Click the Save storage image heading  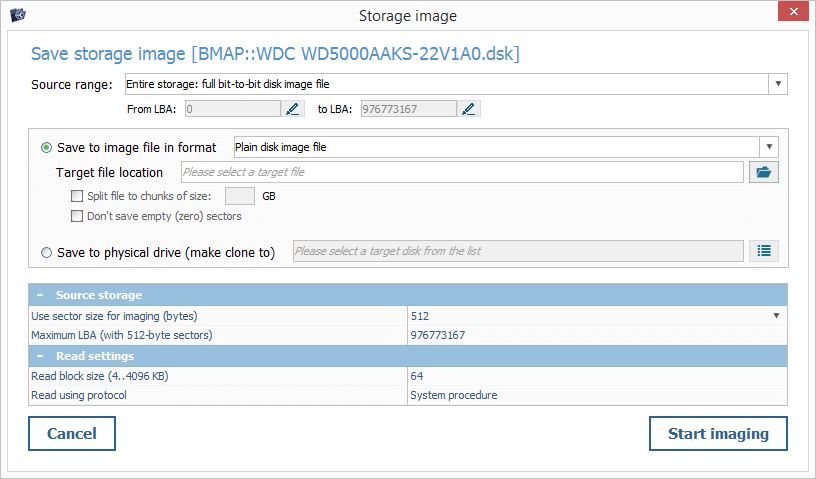(275, 54)
